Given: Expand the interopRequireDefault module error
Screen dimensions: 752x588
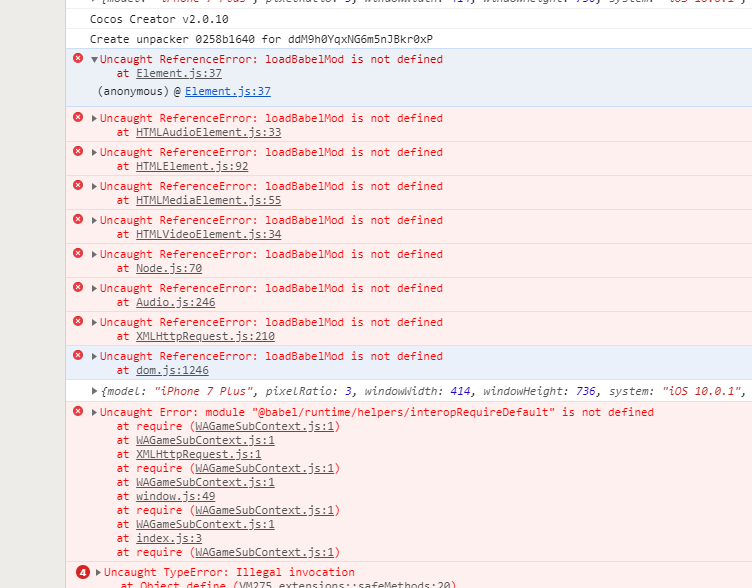Looking at the screenshot, I should pos(94,412).
